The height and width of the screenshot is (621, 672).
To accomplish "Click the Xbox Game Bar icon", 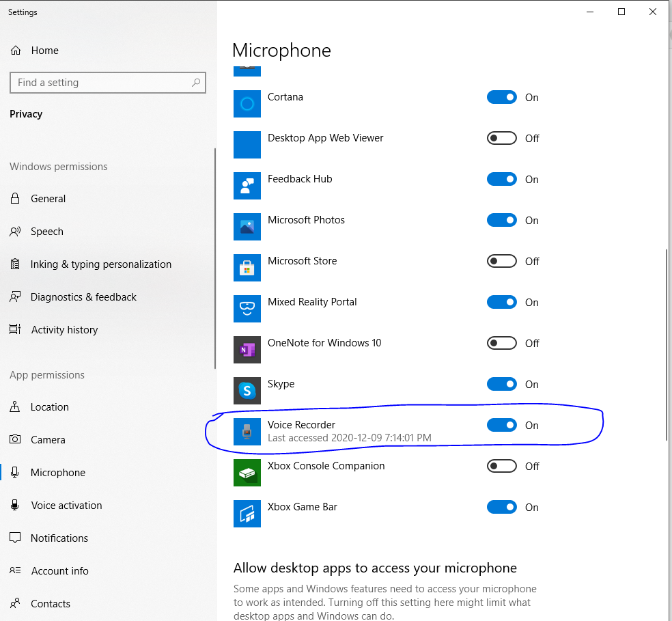I will point(247,513).
